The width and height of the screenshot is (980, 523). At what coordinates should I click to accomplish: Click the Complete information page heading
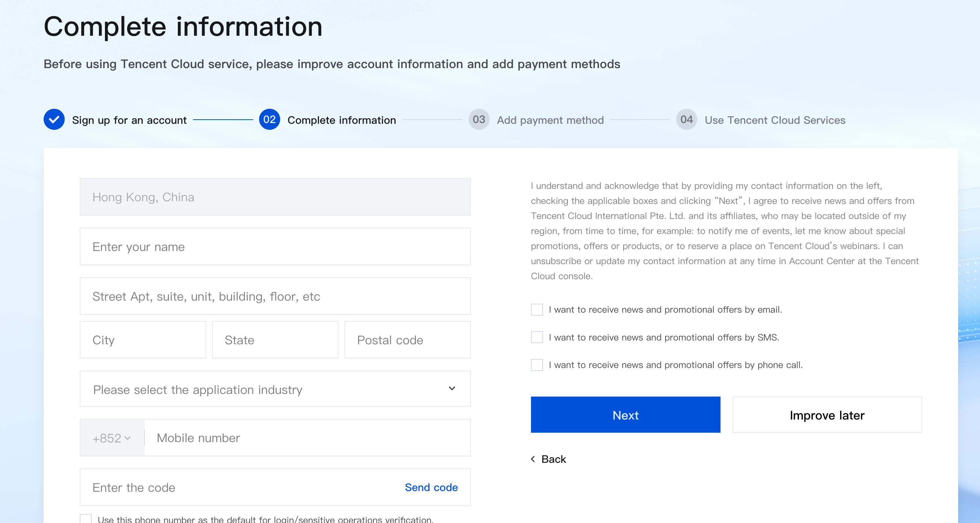[x=183, y=27]
